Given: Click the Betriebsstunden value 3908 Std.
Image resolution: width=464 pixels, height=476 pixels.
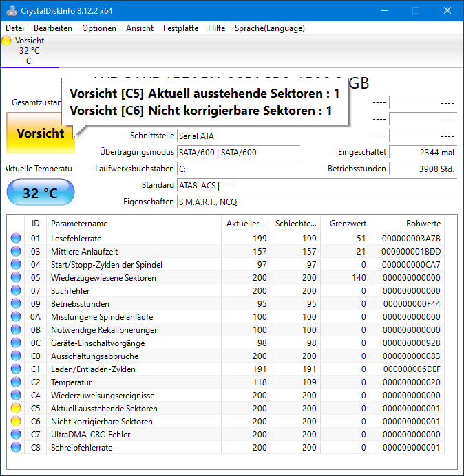Looking at the screenshot, I should [423, 169].
